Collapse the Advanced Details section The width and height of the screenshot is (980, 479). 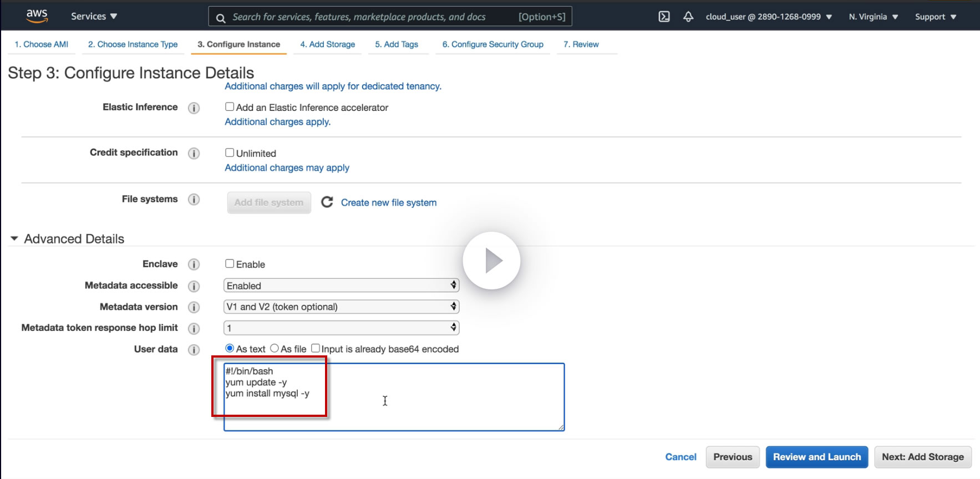pyautogui.click(x=14, y=239)
